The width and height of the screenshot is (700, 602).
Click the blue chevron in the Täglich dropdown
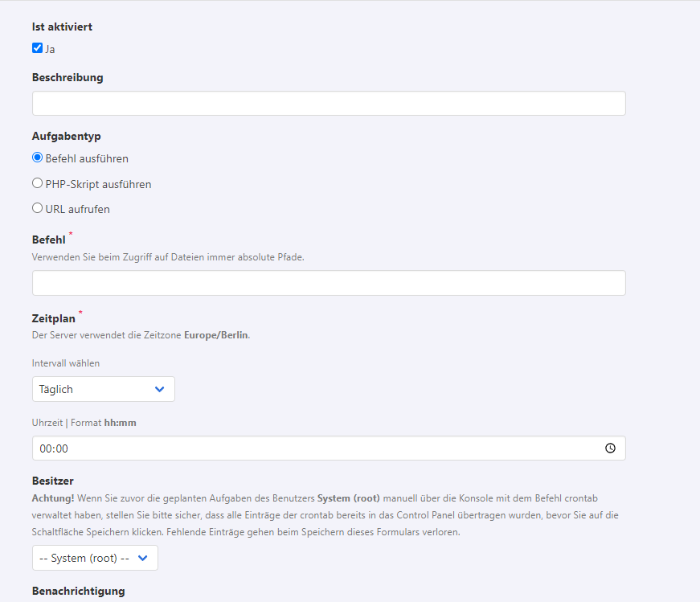point(159,389)
